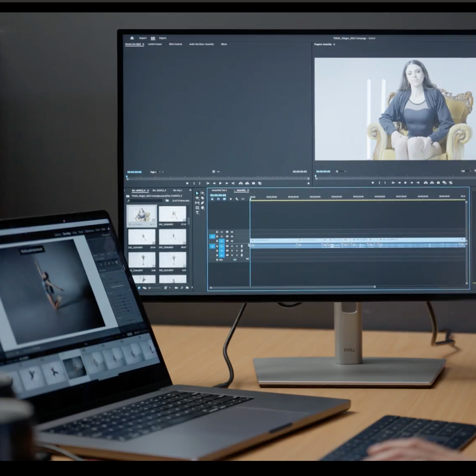Click the Program monitor scrubber bar
This screenshot has height=476, width=476.
point(396,177)
